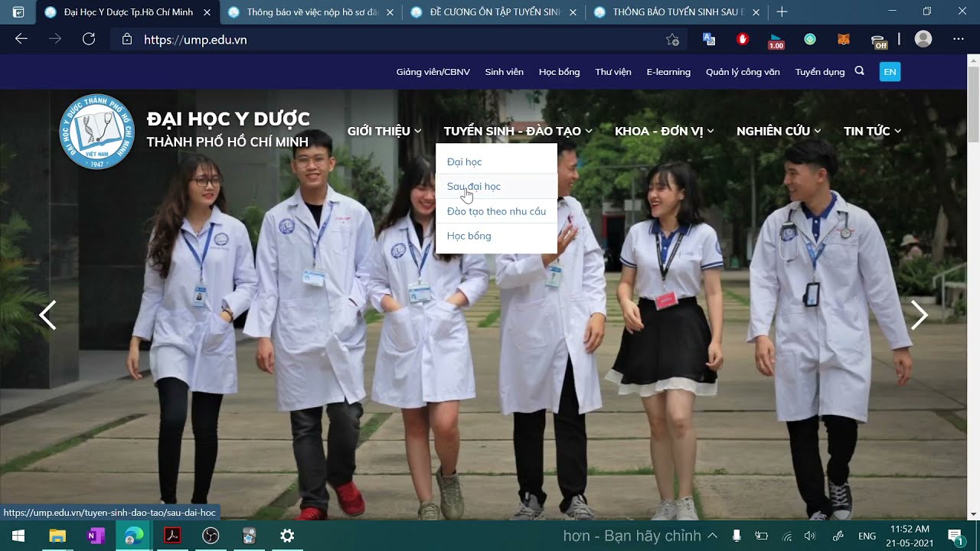Screen dimensions: 980x551
Task: Open the Thư viện link
Action: tap(613, 72)
